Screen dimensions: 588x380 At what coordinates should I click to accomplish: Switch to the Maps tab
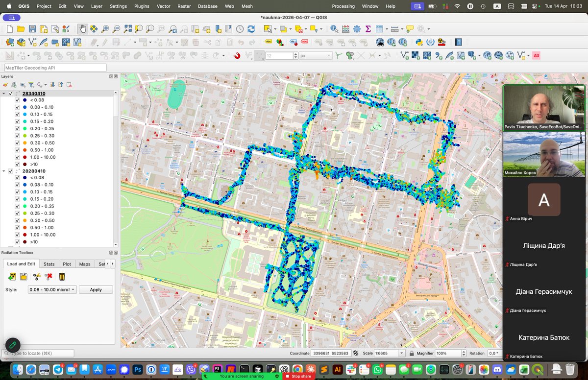coord(85,264)
